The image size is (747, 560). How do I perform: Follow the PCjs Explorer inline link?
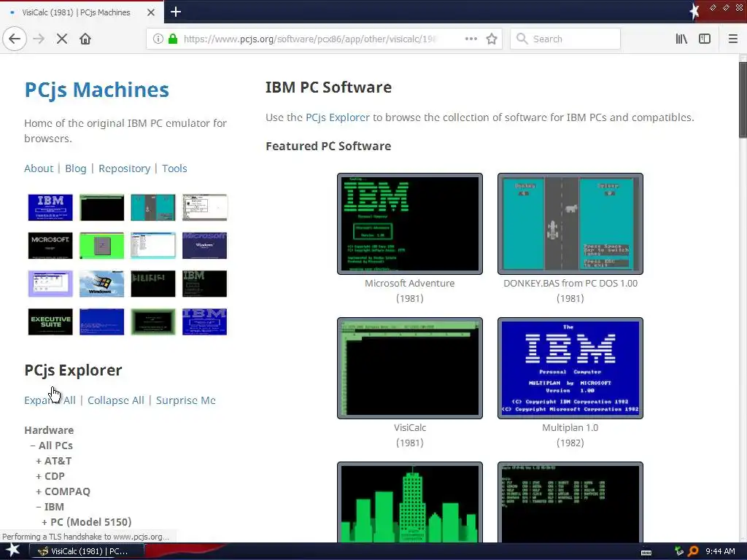click(x=337, y=117)
